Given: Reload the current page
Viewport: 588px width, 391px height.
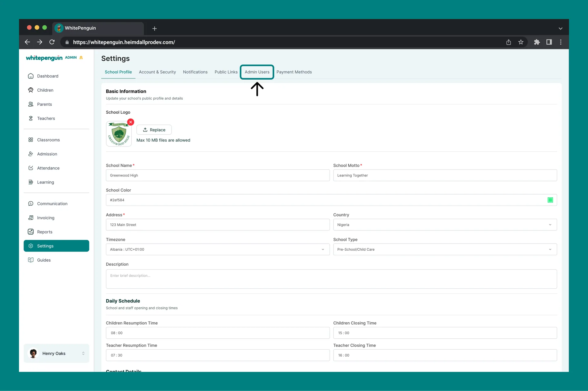Looking at the screenshot, I should 52,42.
